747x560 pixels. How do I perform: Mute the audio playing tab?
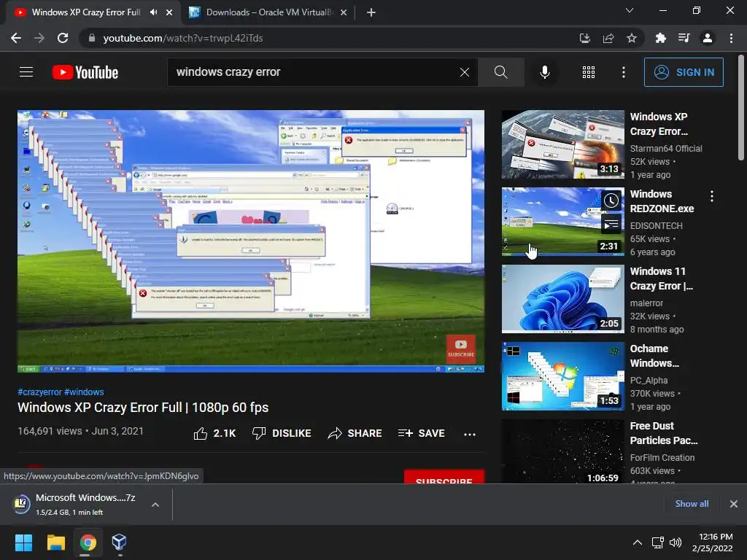coord(153,12)
